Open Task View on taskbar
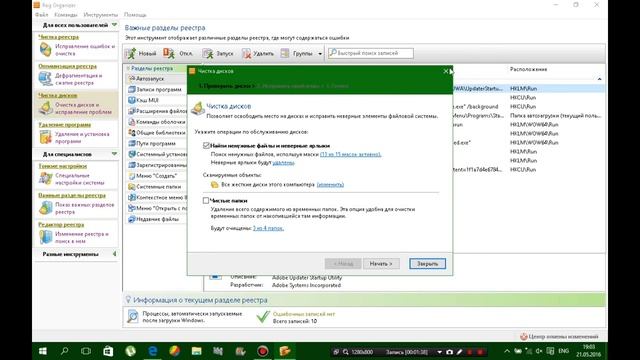This screenshot has width=640, height=360. pyautogui.click(x=86, y=351)
